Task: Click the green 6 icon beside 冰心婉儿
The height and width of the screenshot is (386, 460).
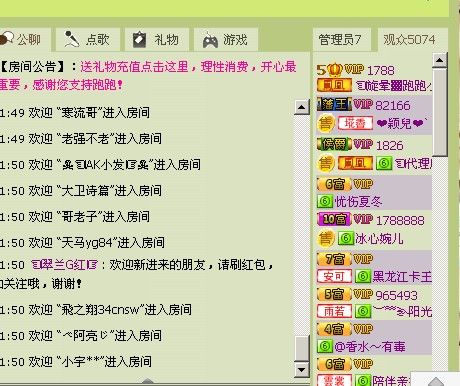Action: (346, 238)
